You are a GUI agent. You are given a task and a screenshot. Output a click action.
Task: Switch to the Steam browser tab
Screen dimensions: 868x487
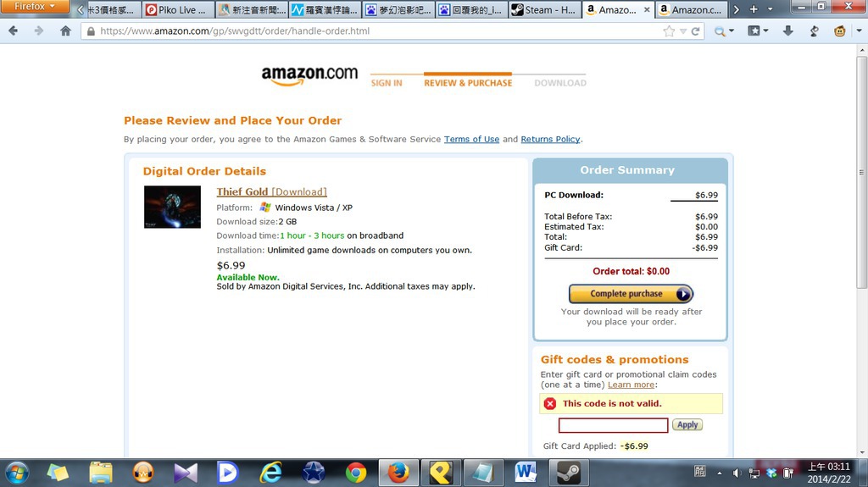click(545, 10)
